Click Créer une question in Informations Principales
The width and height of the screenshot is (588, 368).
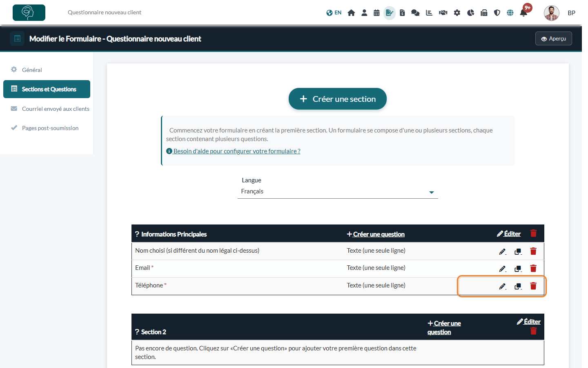376,234
